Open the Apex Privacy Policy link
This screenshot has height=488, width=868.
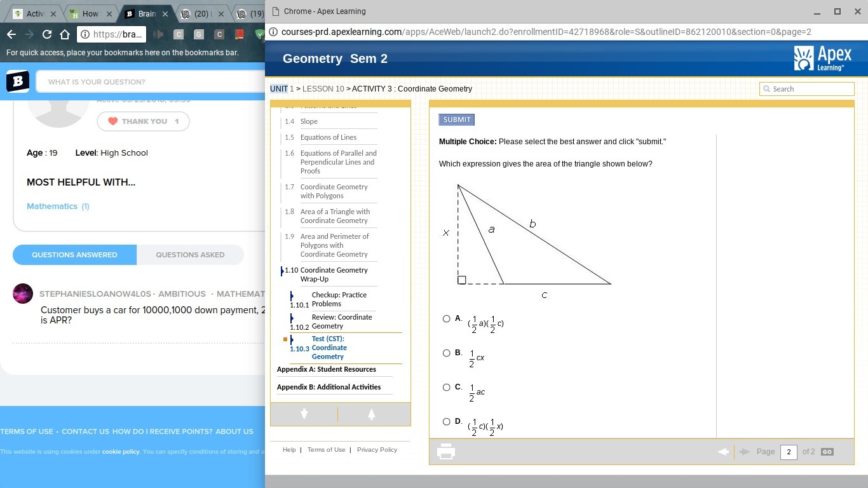click(x=377, y=450)
